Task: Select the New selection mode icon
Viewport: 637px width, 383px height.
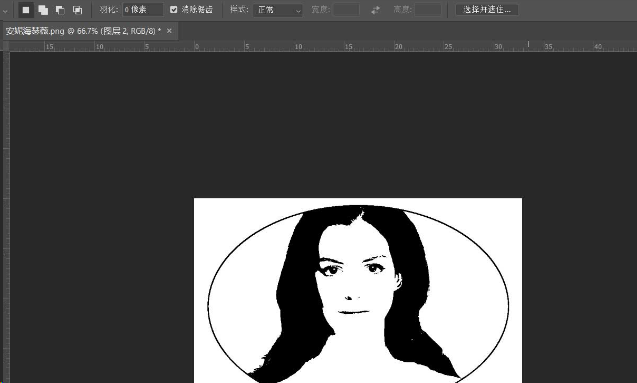Action: (x=26, y=10)
